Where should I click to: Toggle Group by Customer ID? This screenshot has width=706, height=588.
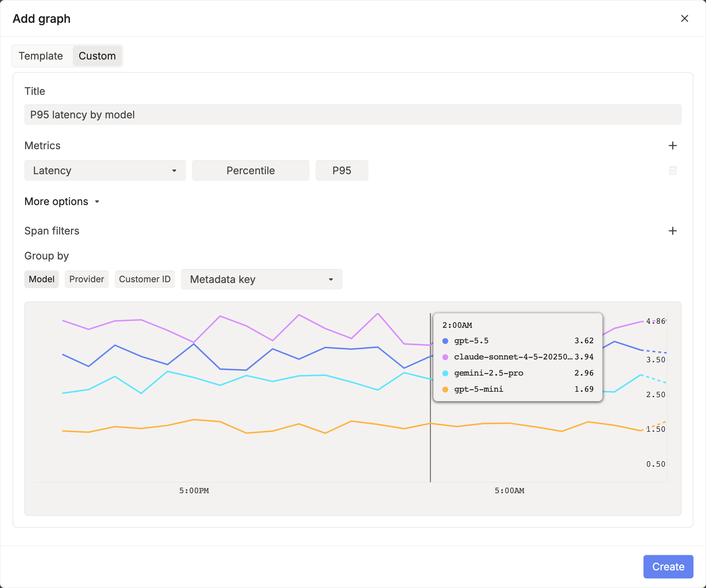click(x=145, y=279)
